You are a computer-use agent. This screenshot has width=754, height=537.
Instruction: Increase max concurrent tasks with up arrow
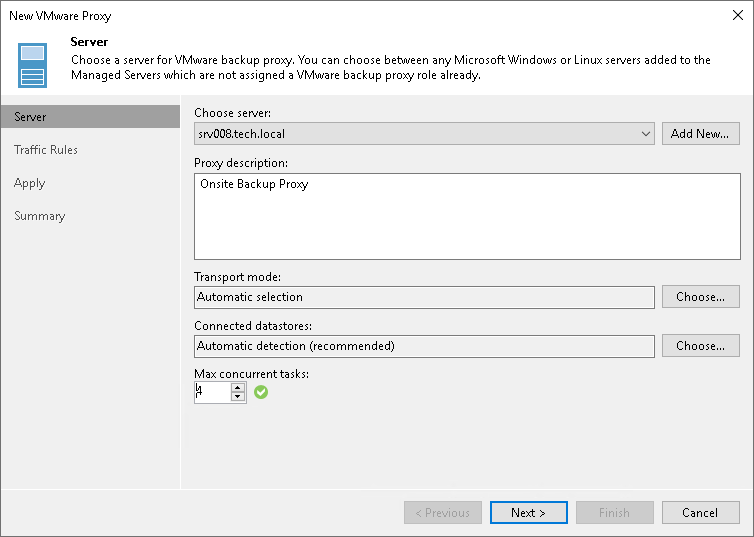(x=238, y=388)
